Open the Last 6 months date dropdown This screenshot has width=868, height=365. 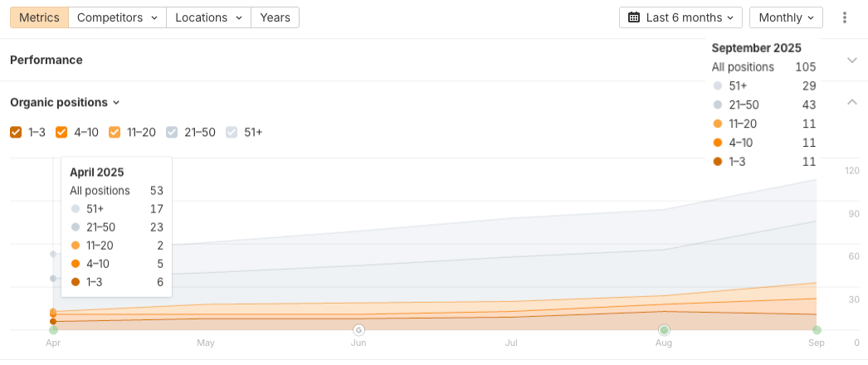(680, 17)
